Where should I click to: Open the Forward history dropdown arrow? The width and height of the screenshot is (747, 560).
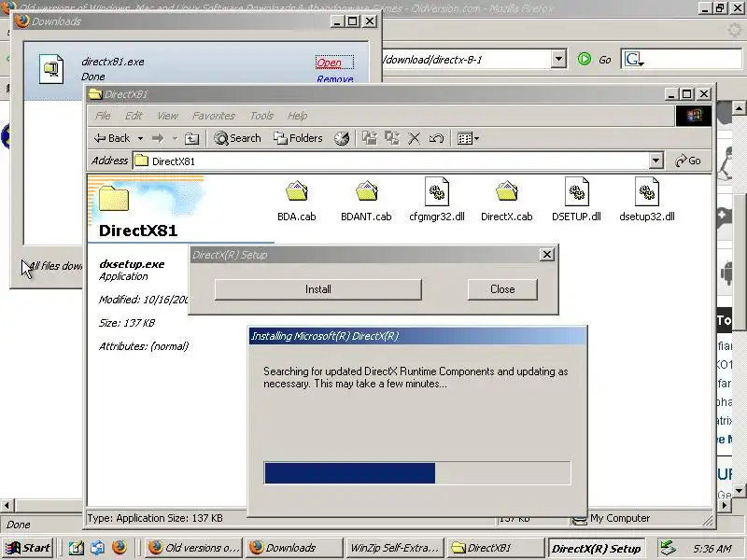pyautogui.click(x=175, y=138)
